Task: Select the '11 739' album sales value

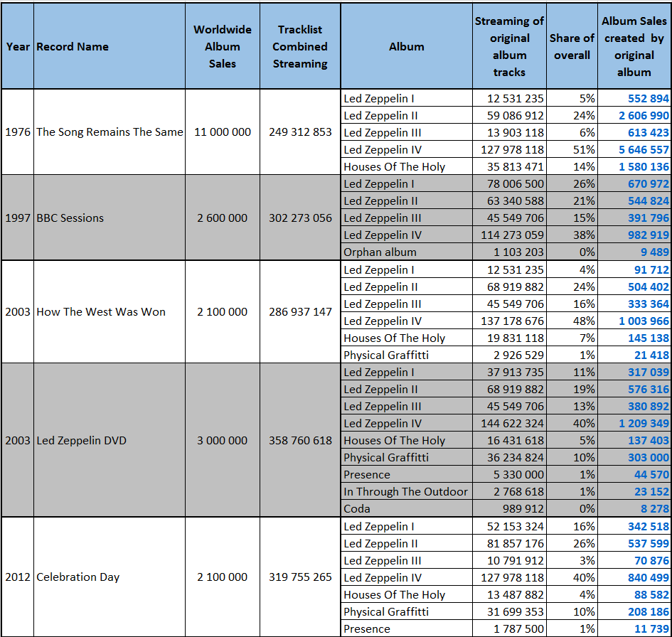Action: pos(634,628)
